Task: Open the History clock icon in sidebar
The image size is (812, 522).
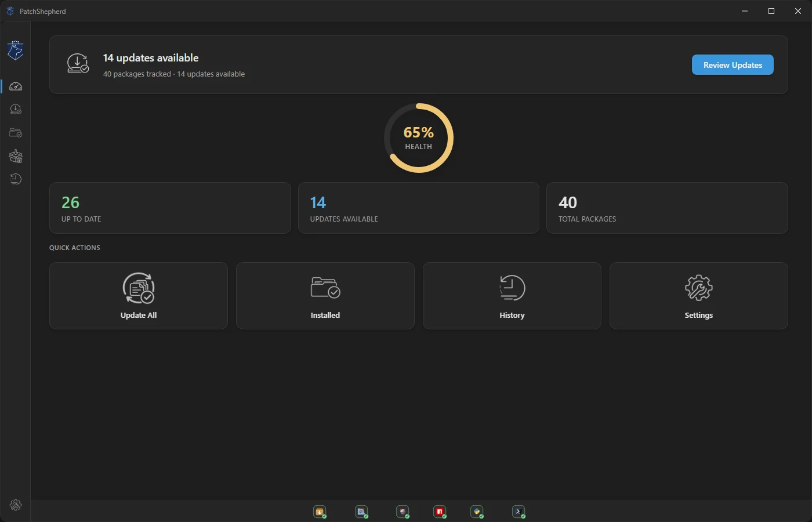Action: [16, 179]
